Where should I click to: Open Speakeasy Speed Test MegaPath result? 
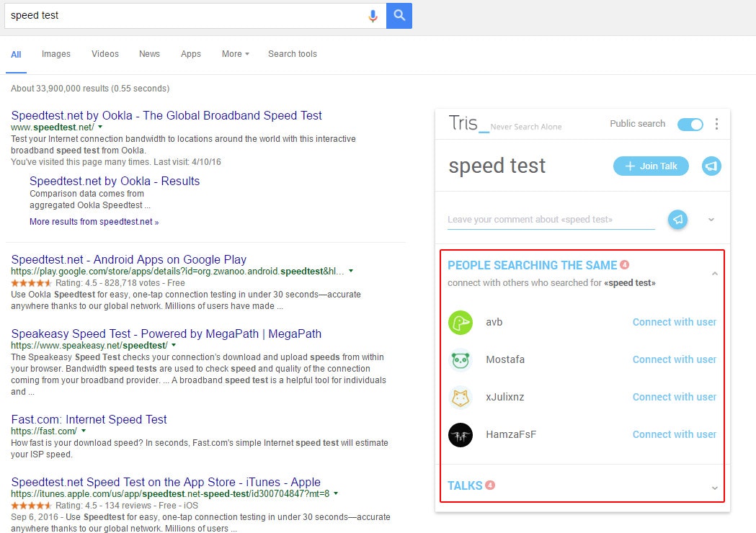click(x=166, y=334)
